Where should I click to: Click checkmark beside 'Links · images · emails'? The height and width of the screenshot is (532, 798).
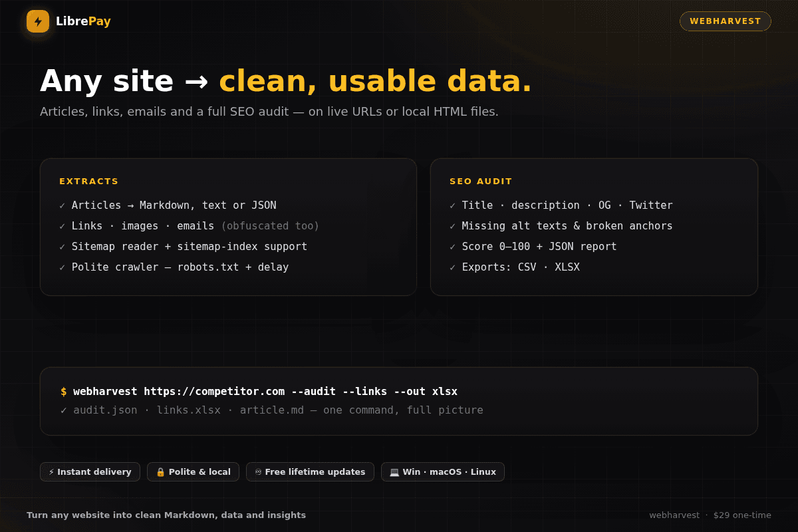pos(63,226)
